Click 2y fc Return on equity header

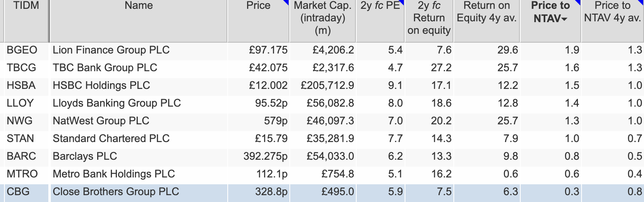pos(429,18)
